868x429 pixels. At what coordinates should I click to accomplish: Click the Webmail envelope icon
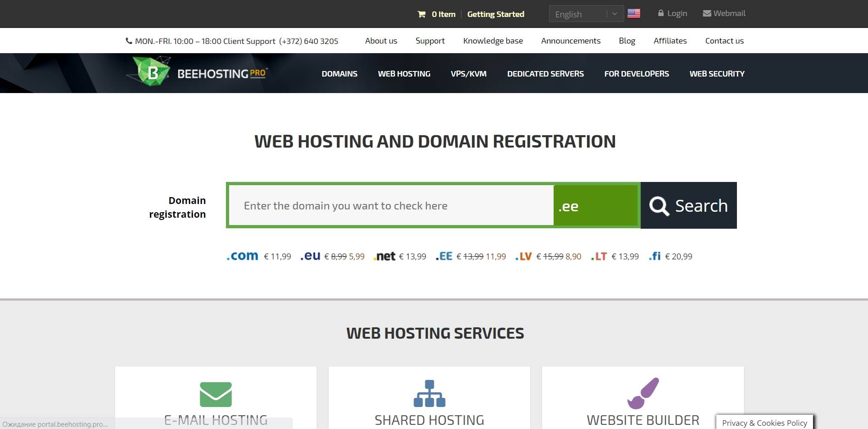pyautogui.click(x=707, y=13)
